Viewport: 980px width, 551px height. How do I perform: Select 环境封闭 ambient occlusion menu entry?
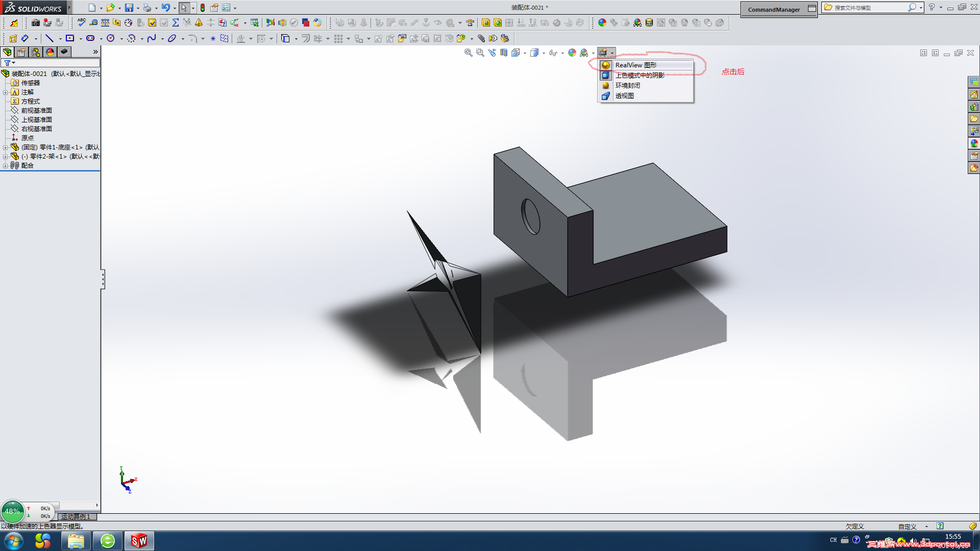click(627, 86)
